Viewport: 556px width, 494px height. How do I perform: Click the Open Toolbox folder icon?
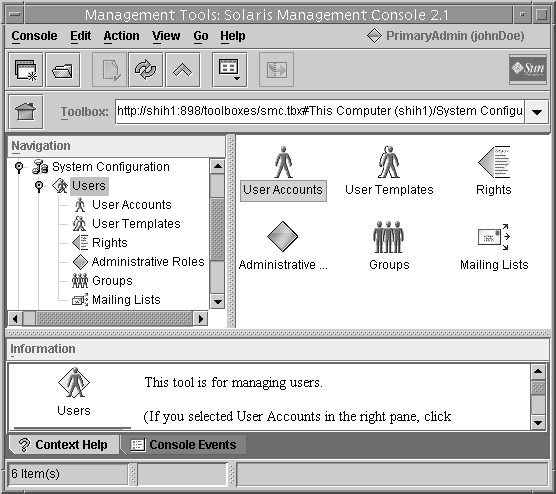63,70
